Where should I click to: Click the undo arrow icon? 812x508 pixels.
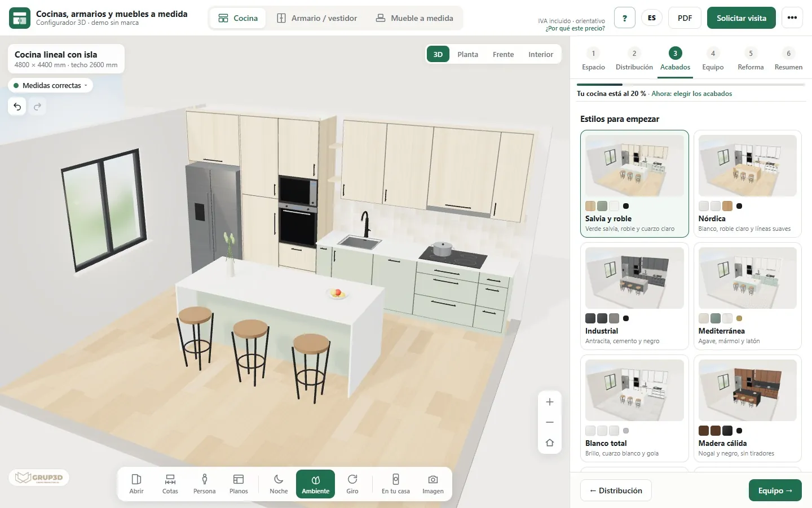coord(17,106)
